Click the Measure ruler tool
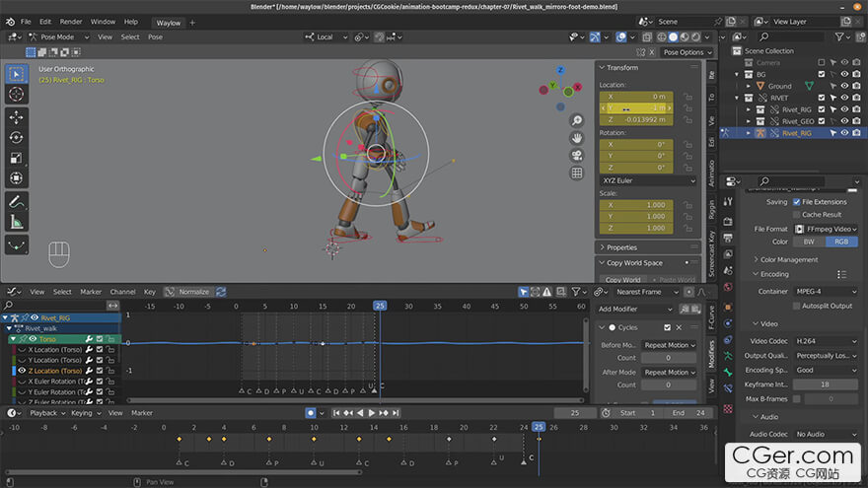This screenshot has height=488, width=868. click(17, 222)
